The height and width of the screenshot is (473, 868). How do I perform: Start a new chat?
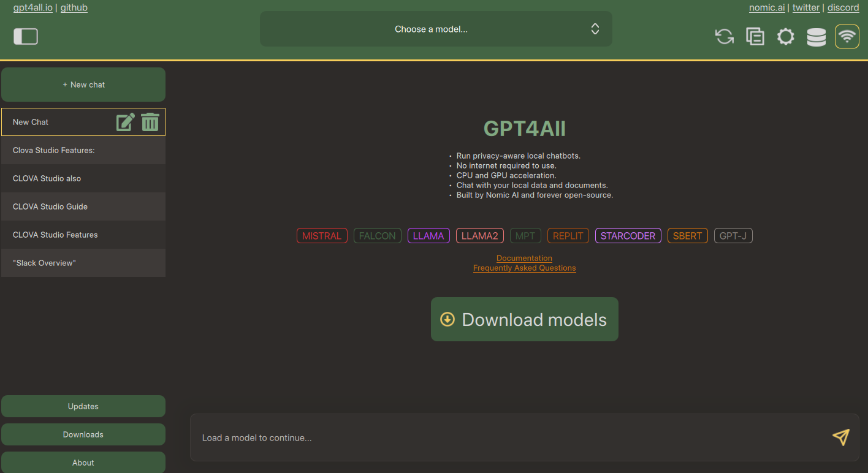tap(83, 85)
